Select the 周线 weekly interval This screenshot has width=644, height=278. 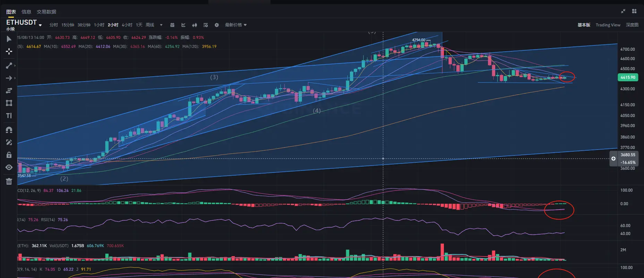[150, 25]
